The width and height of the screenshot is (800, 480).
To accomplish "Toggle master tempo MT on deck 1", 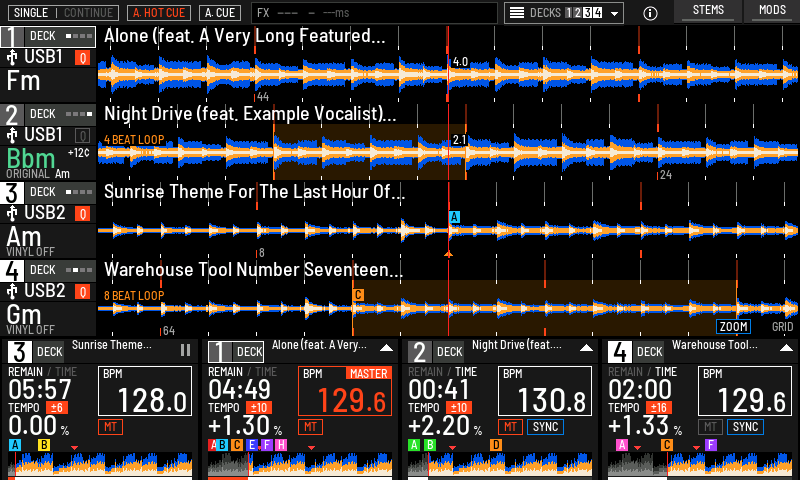I will [310, 427].
